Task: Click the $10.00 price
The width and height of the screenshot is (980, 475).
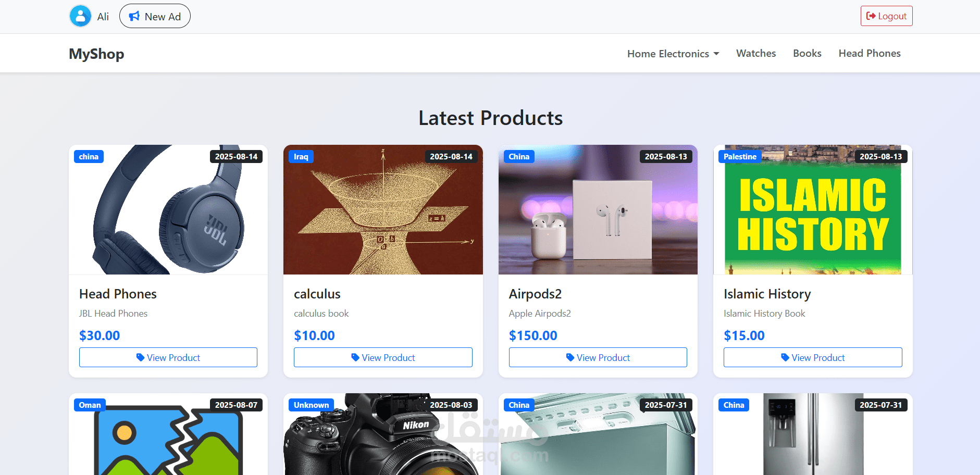Action: [x=314, y=335]
